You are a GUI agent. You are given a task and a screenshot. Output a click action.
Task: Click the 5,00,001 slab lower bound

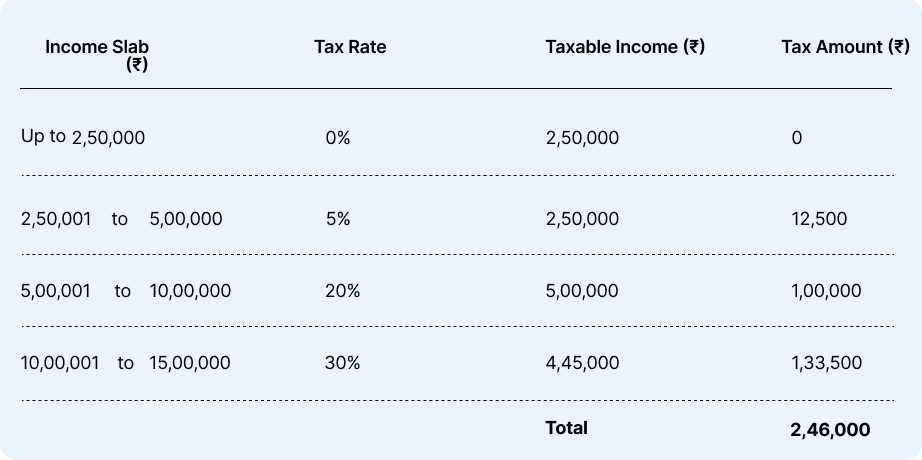56,291
